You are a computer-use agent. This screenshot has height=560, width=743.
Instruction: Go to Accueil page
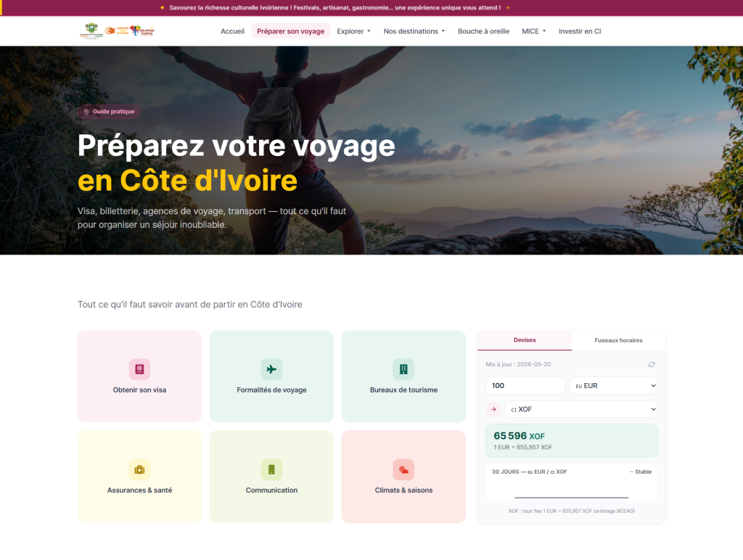[x=233, y=31]
